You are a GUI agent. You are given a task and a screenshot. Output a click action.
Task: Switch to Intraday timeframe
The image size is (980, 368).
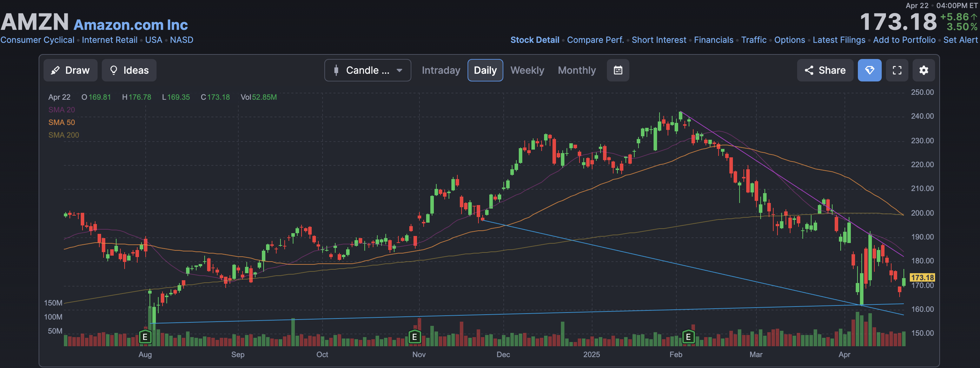[441, 70]
